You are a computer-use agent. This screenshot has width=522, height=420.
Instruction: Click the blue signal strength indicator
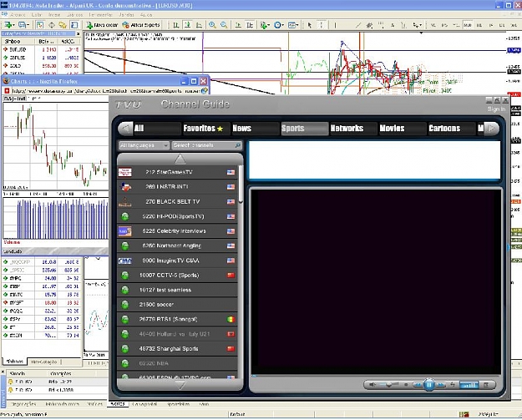pyautogui.click(x=469, y=385)
